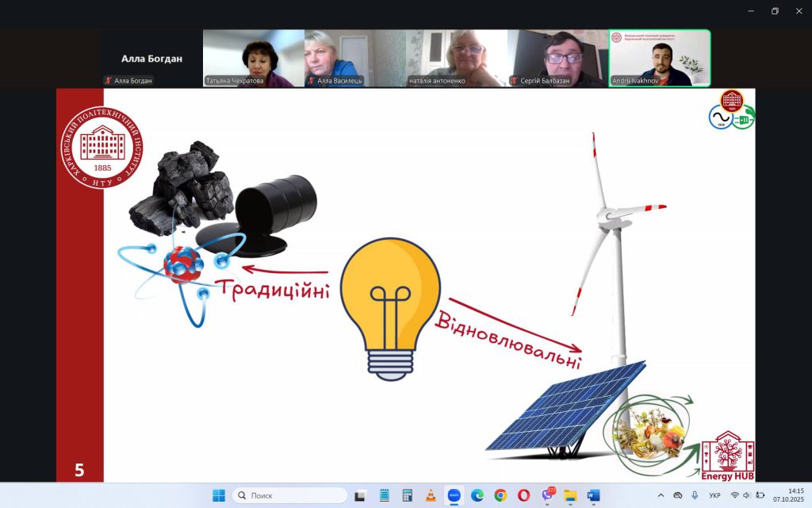Open Notepad app from taskbar

pos(385,495)
